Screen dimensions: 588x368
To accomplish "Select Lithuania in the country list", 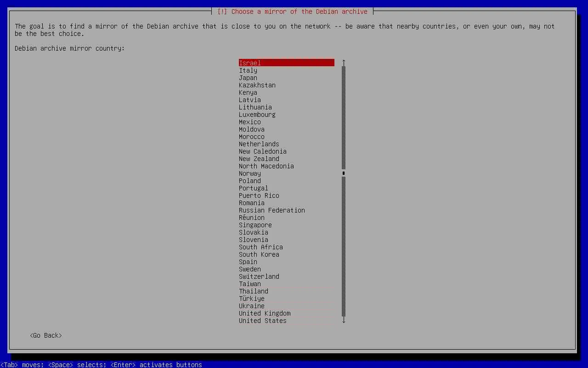I will click(x=287, y=107).
